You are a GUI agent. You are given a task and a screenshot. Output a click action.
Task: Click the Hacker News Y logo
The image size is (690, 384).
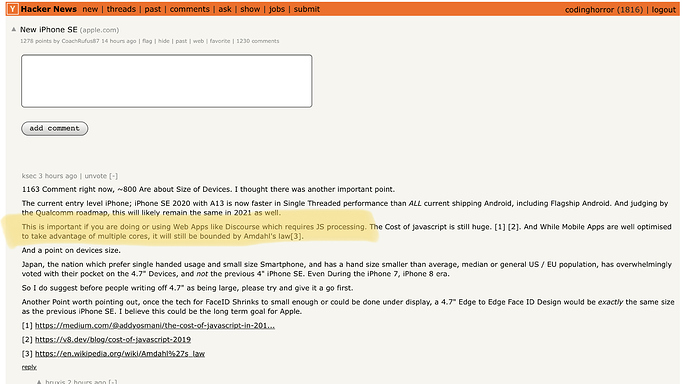pos(13,9)
